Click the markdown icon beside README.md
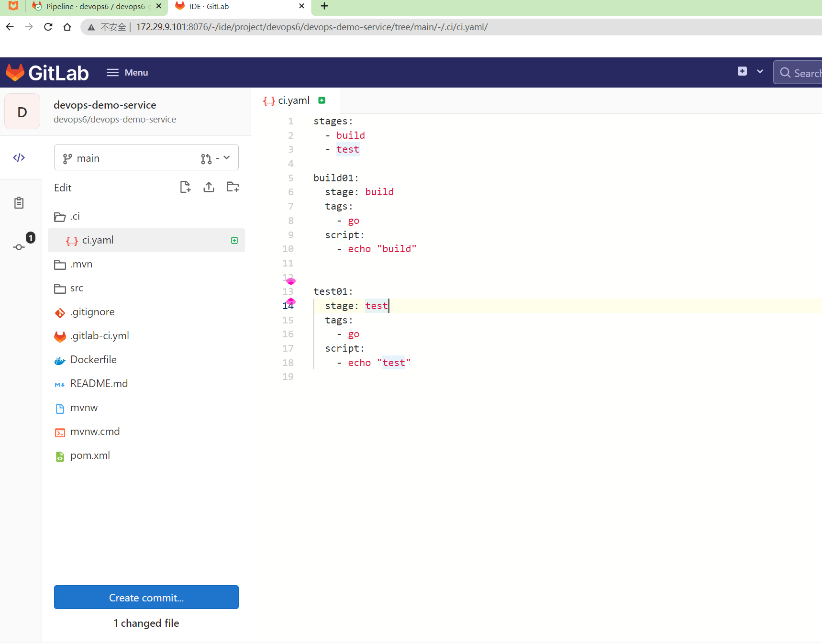This screenshot has width=822, height=644. click(60, 385)
